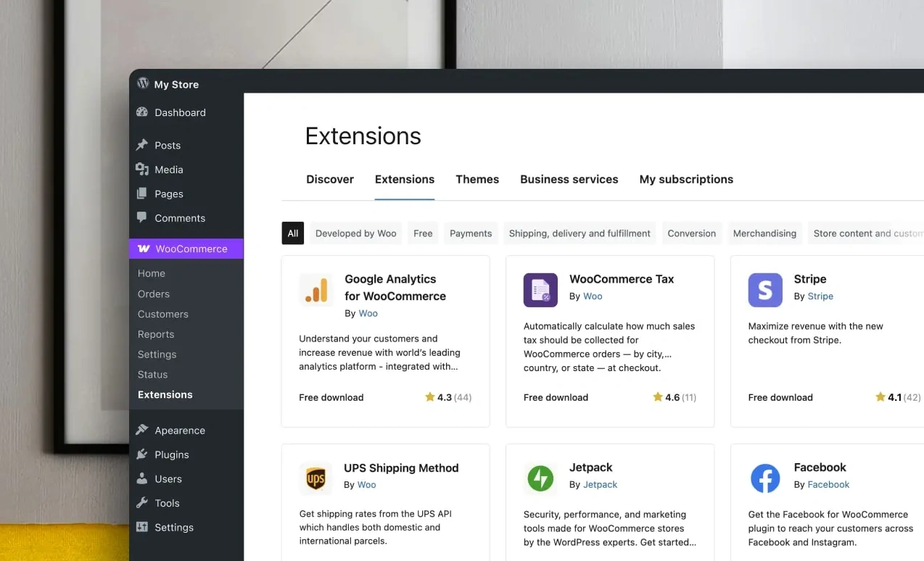Click the WooCommerce Tax purple icon
The width and height of the screenshot is (924, 561).
(540, 290)
